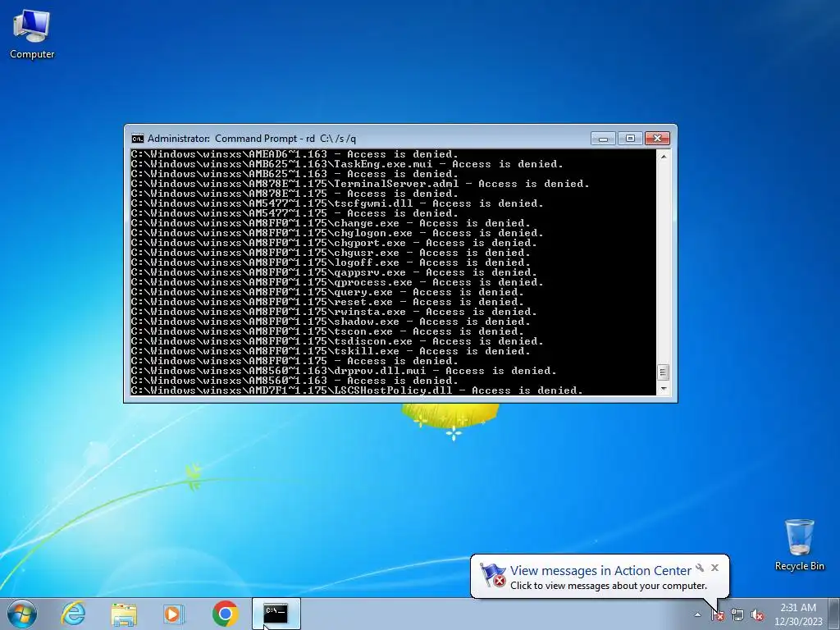Click View messages in Action Center link
Image resolution: width=840 pixels, height=630 pixels.
click(x=600, y=571)
